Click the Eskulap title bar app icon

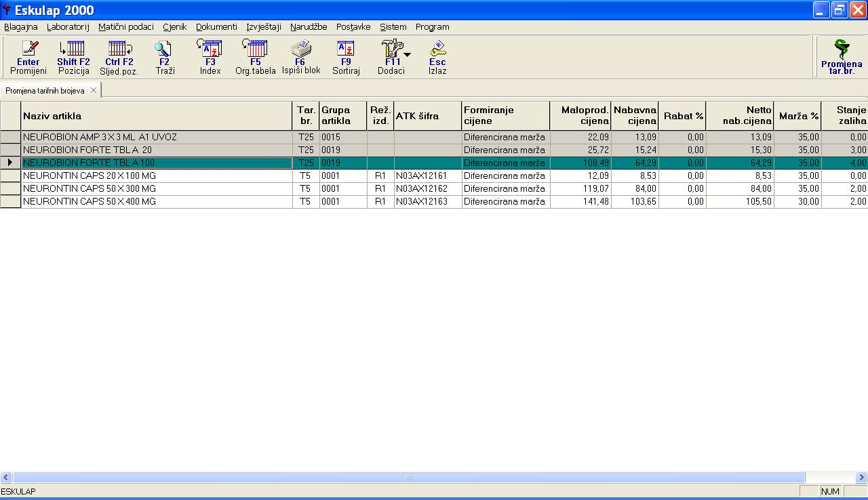click(x=7, y=10)
